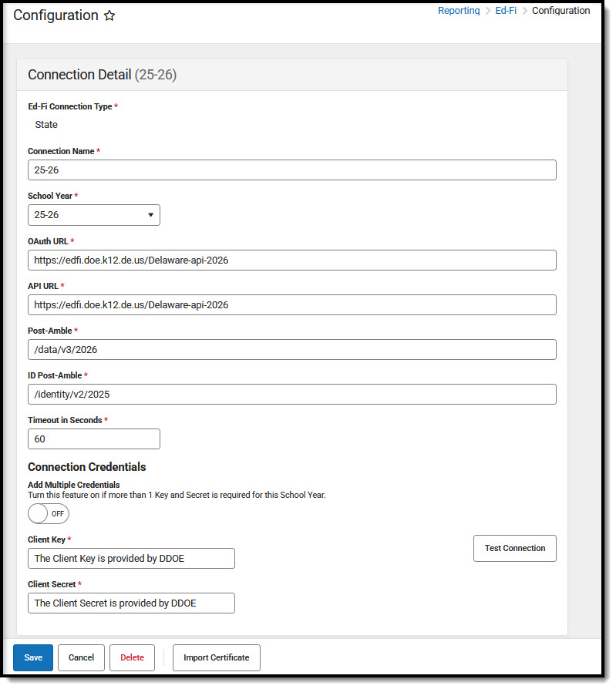The height and width of the screenshot is (689, 616).
Task: Select the Client Secret input box
Action: click(x=131, y=603)
